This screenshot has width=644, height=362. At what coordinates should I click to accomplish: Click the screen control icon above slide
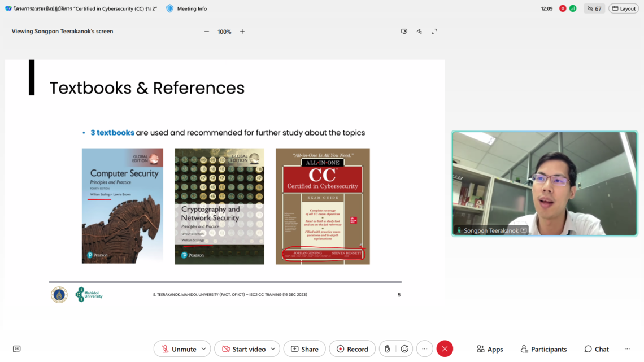tap(404, 32)
